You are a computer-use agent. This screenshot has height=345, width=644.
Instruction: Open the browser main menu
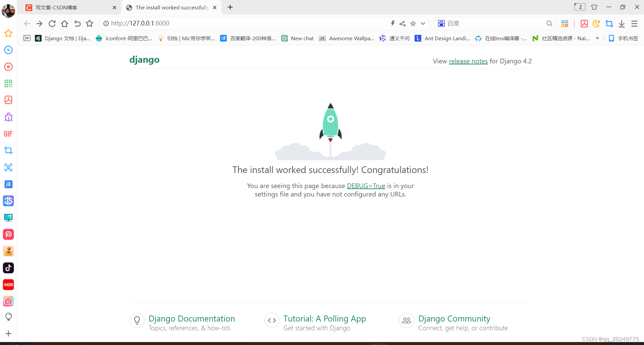tap(634, 23)
